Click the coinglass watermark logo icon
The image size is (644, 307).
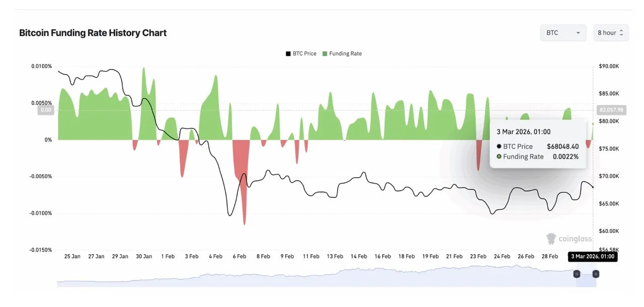(551, 239)
